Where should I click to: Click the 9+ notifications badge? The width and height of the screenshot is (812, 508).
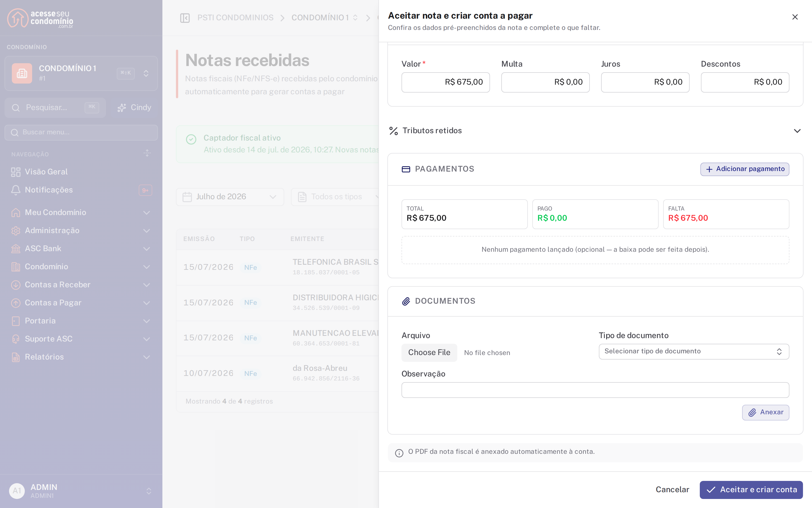[145, 190]
